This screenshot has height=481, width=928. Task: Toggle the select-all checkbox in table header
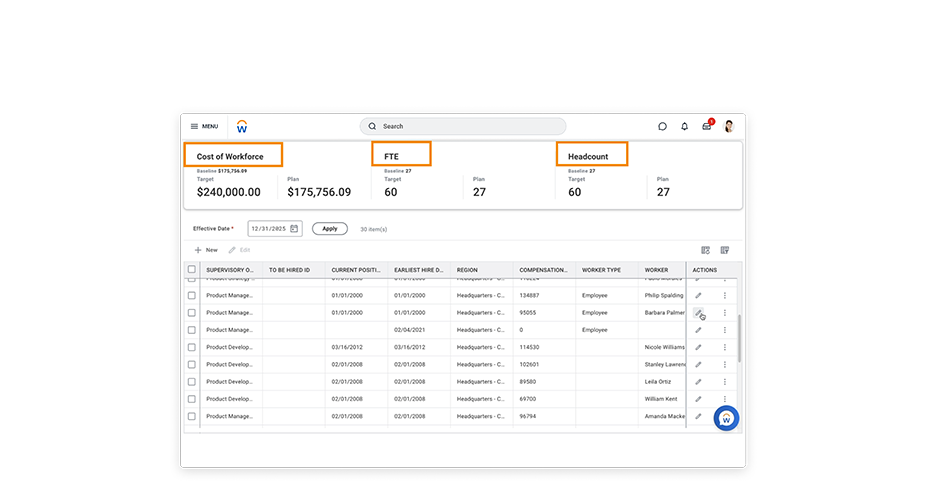192,270
